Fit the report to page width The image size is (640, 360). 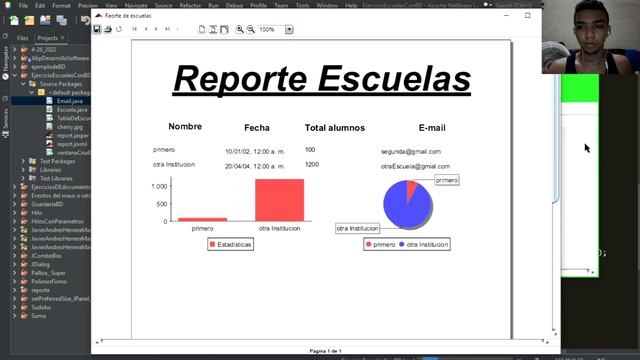(x=224, y=29)
